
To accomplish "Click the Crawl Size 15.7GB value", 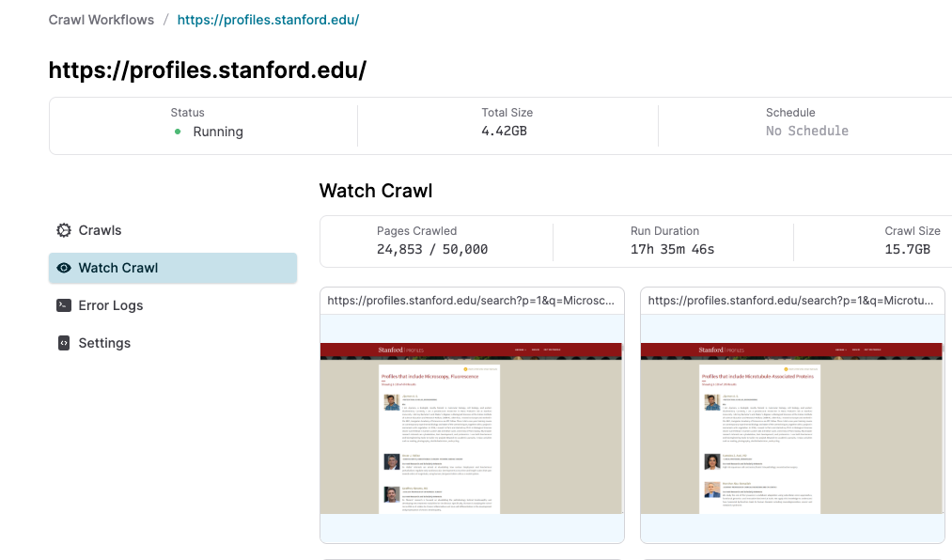I will point(907,249).
